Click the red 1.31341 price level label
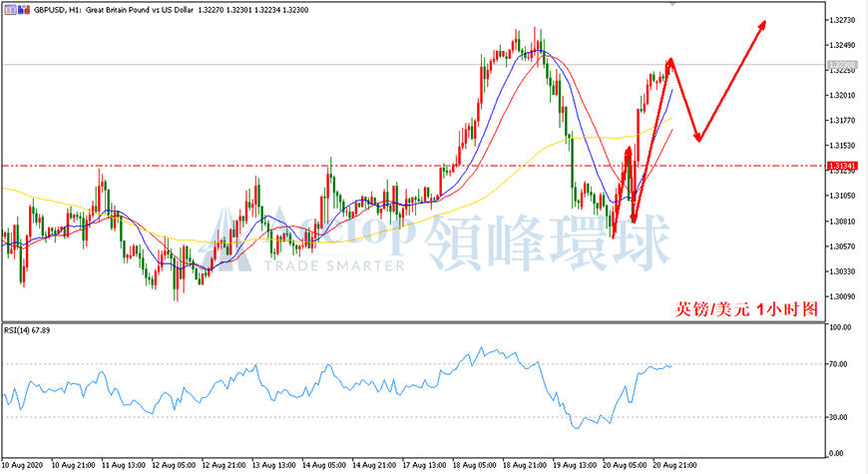This screenshot has width=868, height=474. 842,166
